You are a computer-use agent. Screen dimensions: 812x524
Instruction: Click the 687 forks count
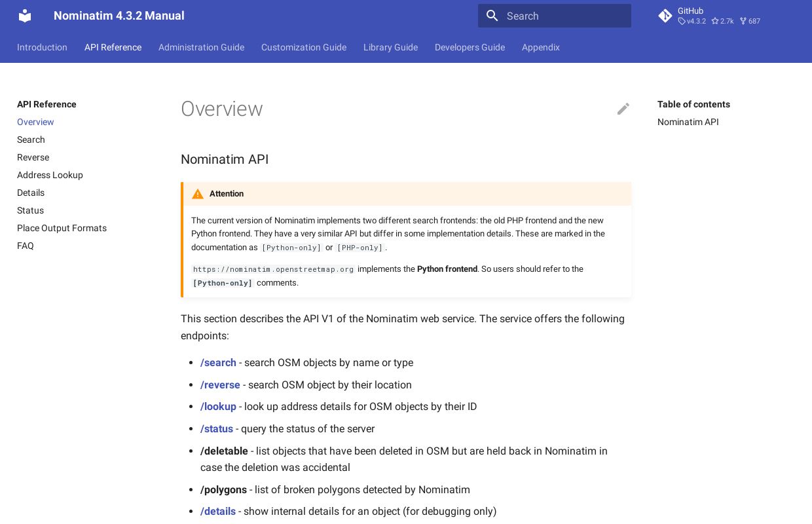coord(750,21)
